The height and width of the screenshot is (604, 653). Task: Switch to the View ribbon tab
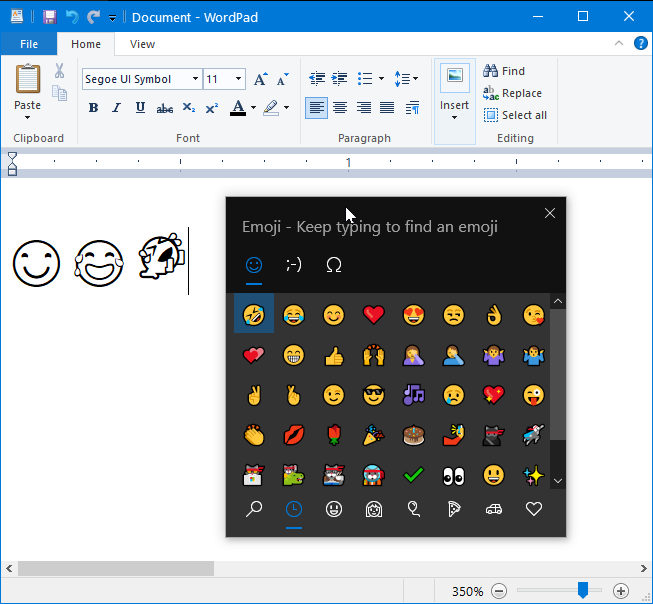pos(142,44)
